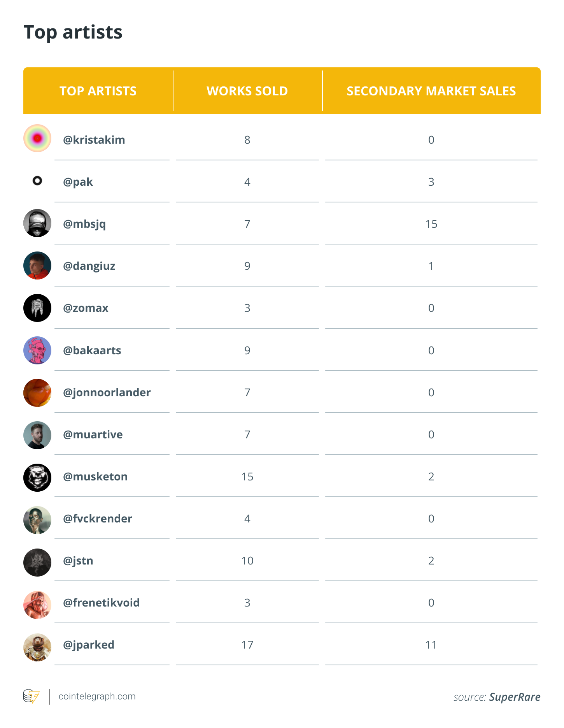Select the @mbsjq helmet avatar
This screenshot has height=728, width=564.
tap(37, 223)
